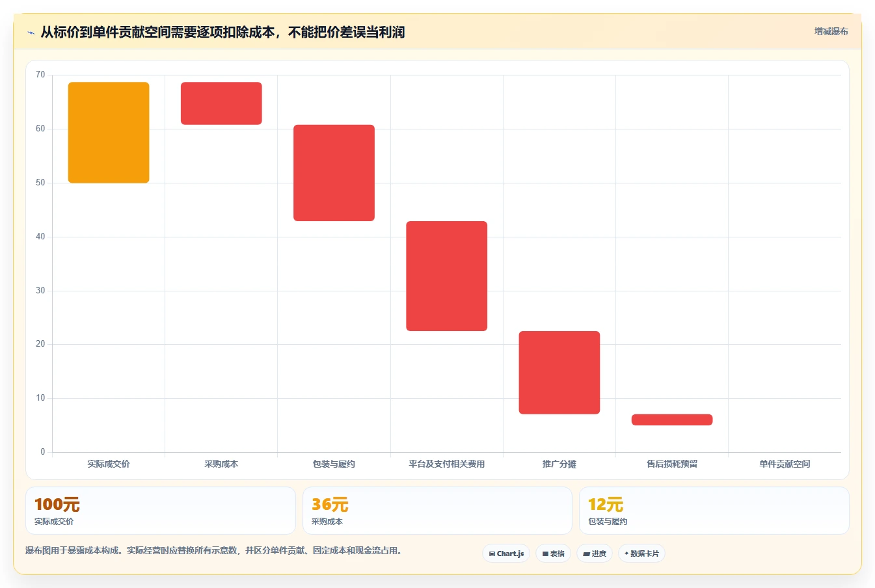Click the 包装与履约 x-axis label
This screenshot has height=588, width=875.
click(x=334, y=464)
